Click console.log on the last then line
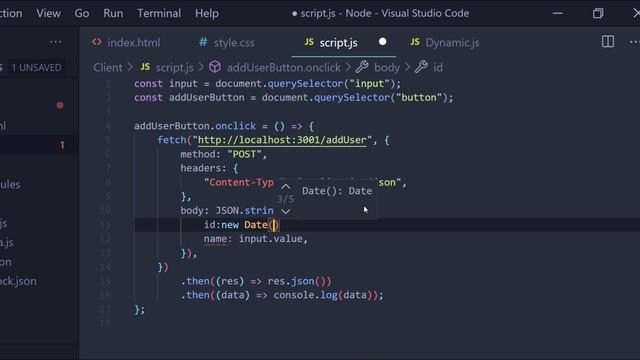This screenshot has height=360, width=640. coord(305,295)
